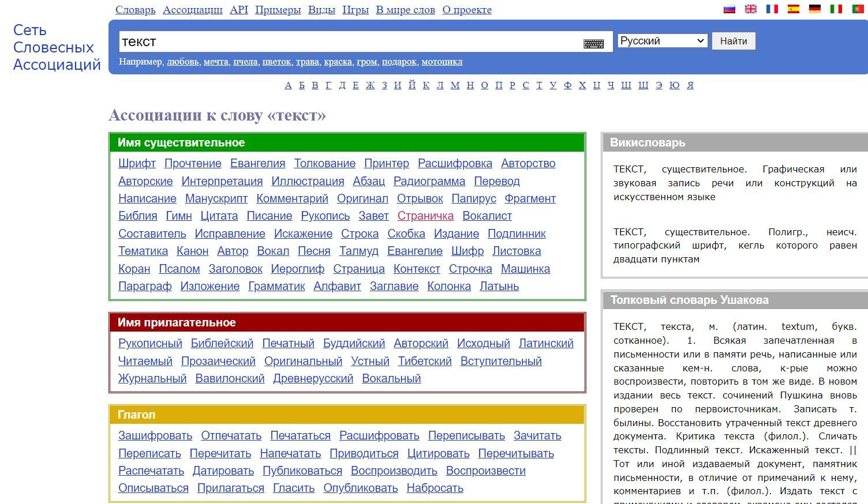Select the Italian flag icon
Image resolution: width=868 pixels, height=504 pixels.
[836, 9]
